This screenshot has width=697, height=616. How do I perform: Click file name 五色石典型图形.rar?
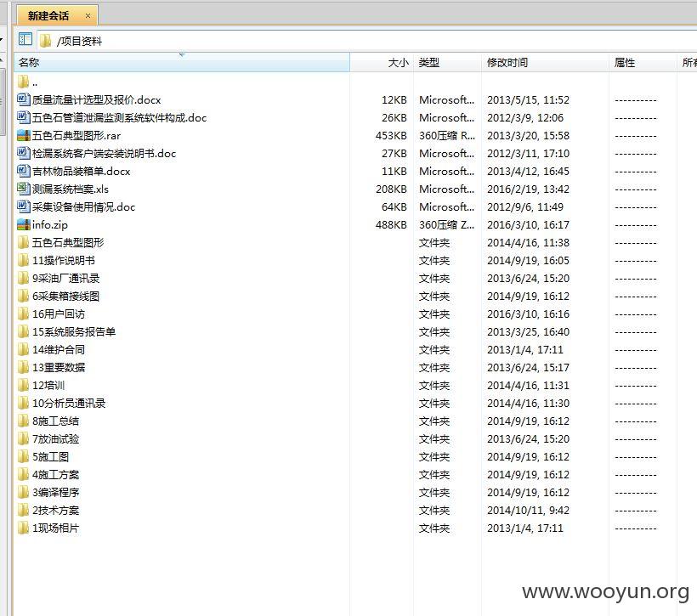pyautogui.click(x=76, y=136)
